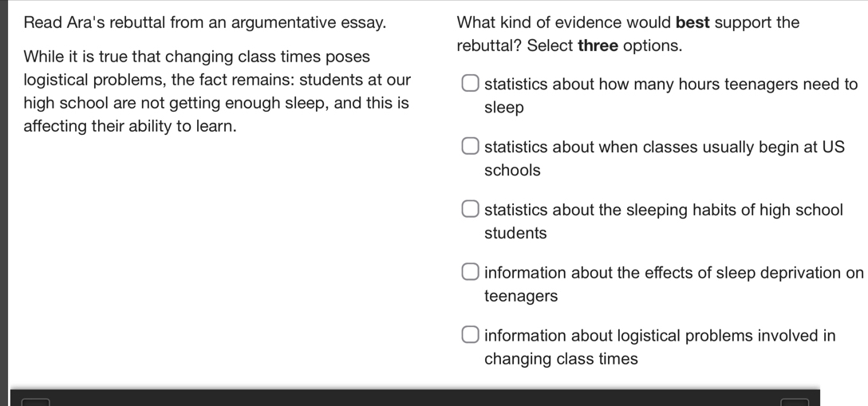The image size is (868, 406).
Task: Tick checkbox for when classes usually begin
Action: click(470, 147)
